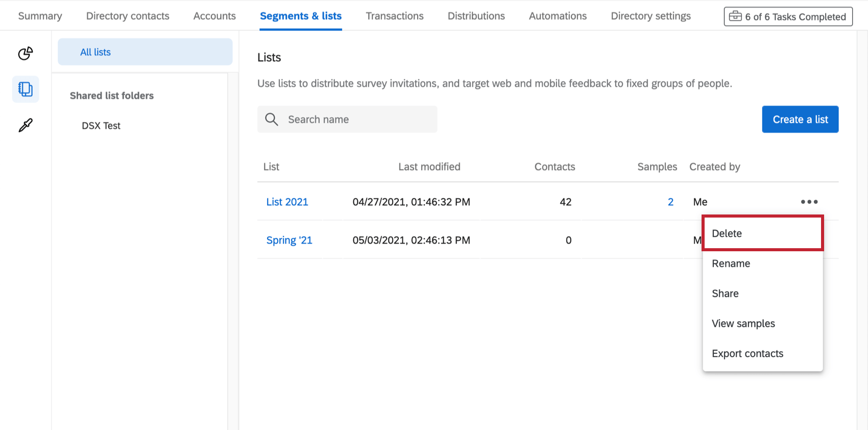Select View samples in the dropdown menu
The image size is (868, 430).
click(743, 324)
